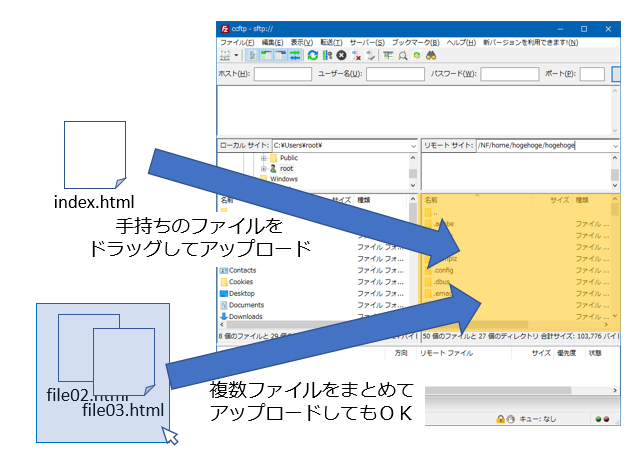Refresh the file and folder lists
The image size is (637, 451).
coord(312,56)
